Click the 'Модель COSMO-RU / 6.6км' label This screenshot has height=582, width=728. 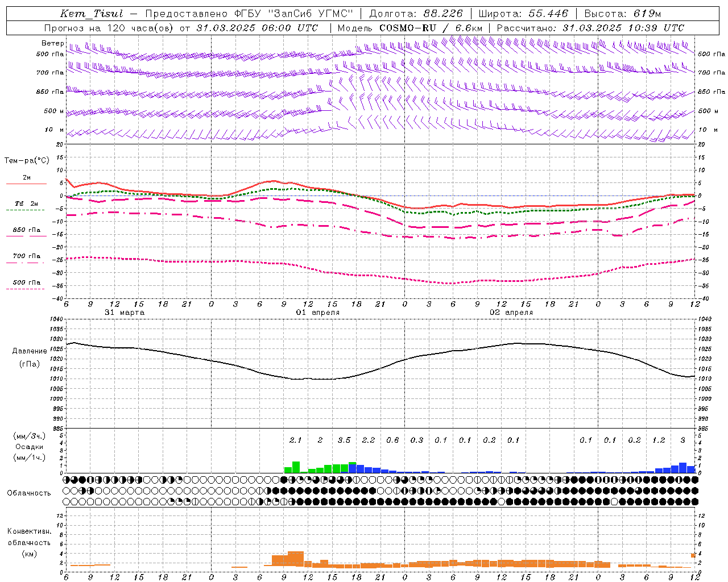pos(410,28)
